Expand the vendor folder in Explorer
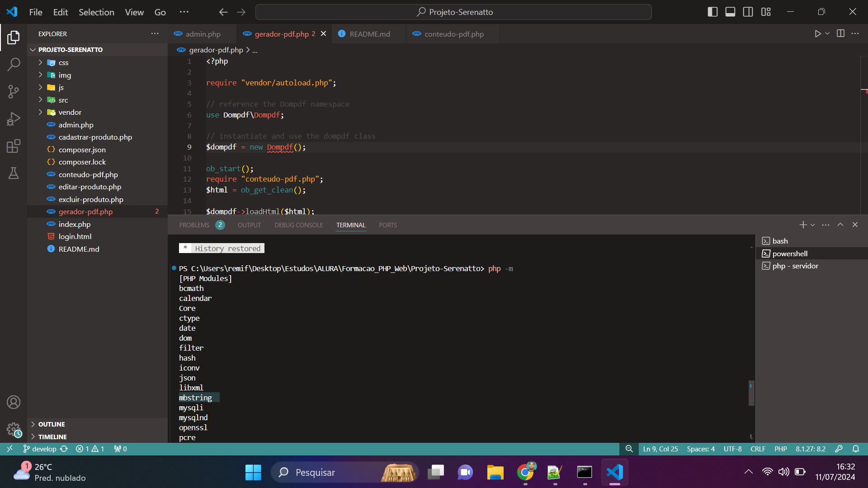 click(x=70, y=112)
